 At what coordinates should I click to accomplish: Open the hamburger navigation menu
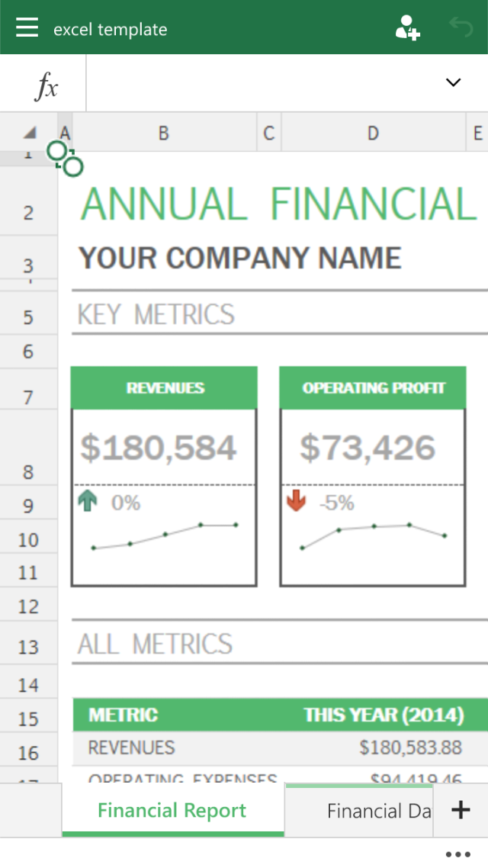click(x=27, y=28)
